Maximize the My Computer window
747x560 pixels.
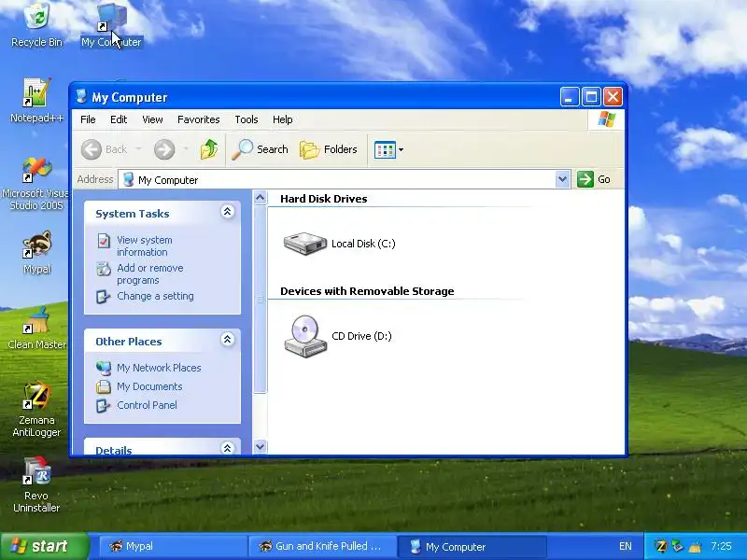coord(591,97)
